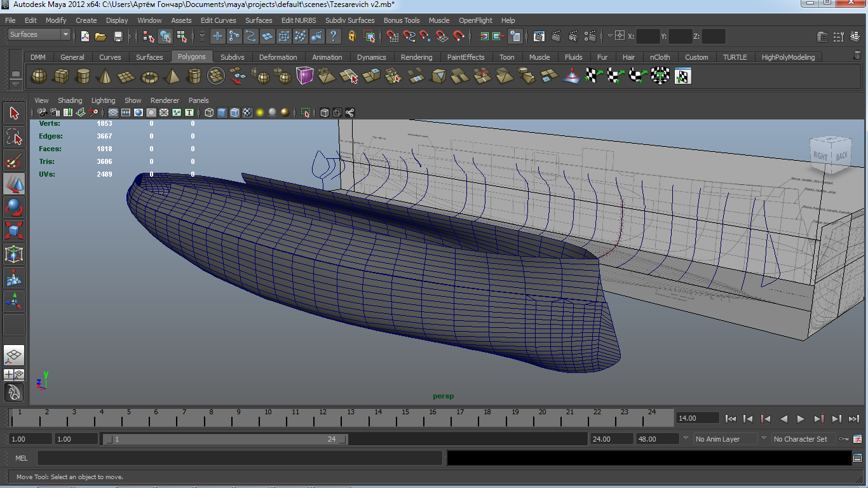This screenshot has width=868, height=488.
Task: Click the polygon cone shelf icon
Action: click(105, 77)
